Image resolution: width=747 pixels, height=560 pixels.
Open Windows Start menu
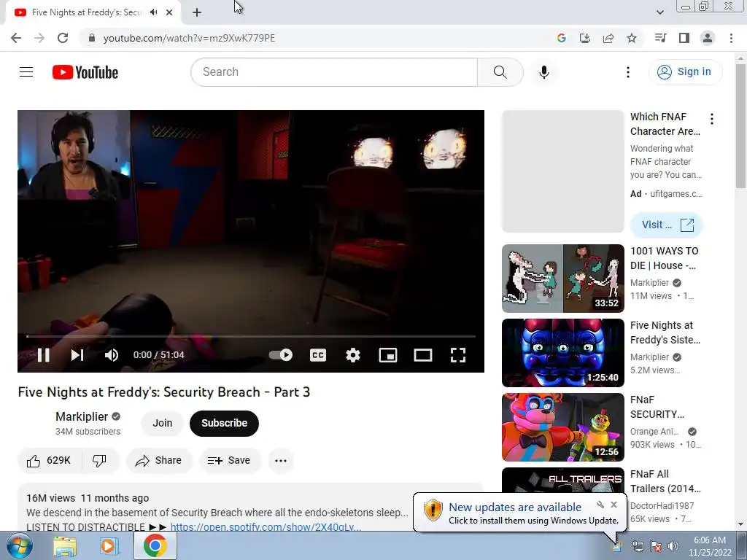18,545
